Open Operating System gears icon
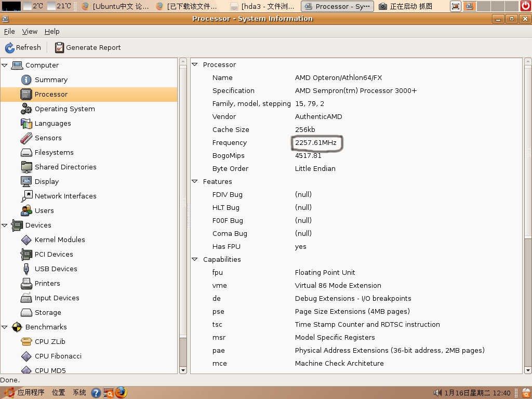This screenshot has width=532, height=399. (26, 109)
